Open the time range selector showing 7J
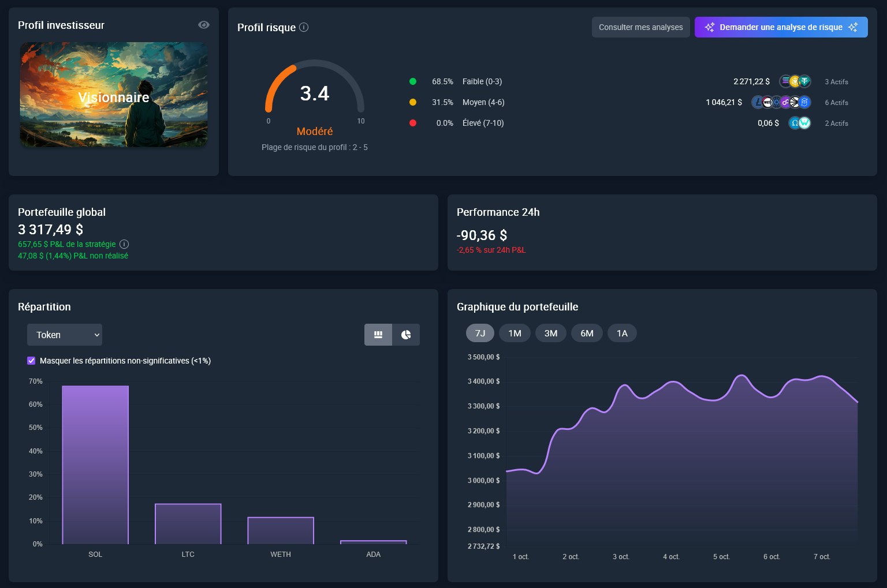The height and width of the screenshot is (588, 887). (480, 333)
